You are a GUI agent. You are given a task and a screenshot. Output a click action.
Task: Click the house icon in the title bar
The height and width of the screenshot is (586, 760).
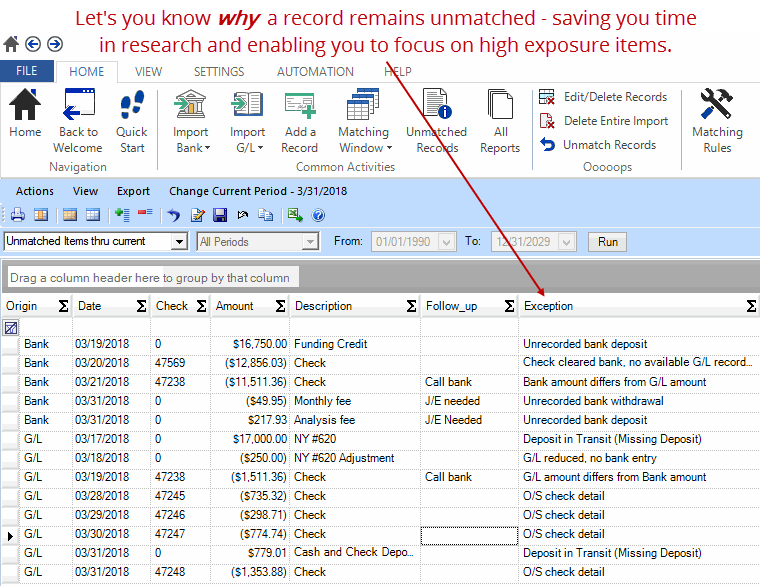[x=11, y=44]
